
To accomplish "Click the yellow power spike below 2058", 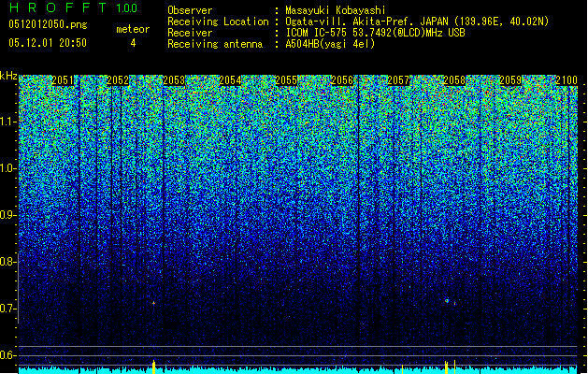I will [446, 367].
